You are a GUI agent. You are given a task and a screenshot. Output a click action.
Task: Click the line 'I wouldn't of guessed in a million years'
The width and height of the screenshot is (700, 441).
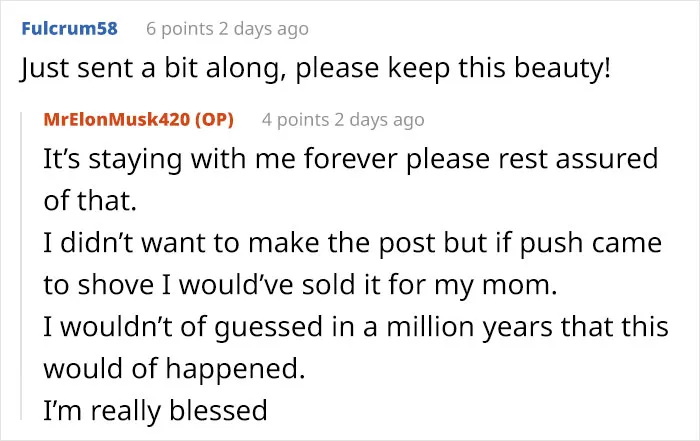point(356,327)
